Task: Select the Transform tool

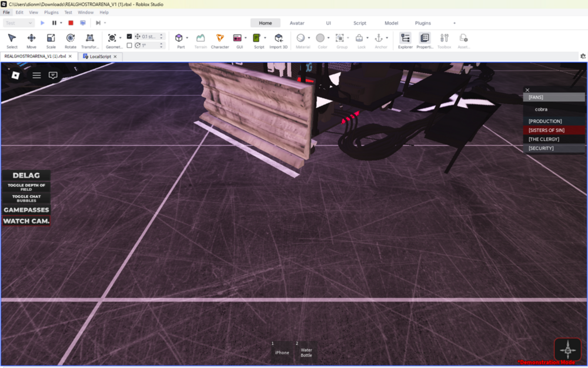Action: pyautogui.click(x=89, y=41)
